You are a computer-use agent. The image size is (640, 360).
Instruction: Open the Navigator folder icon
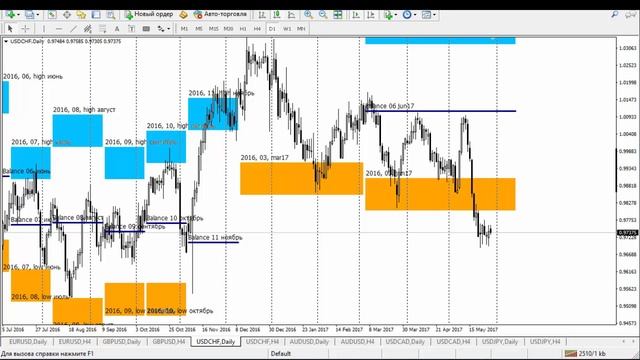(81, 15)
